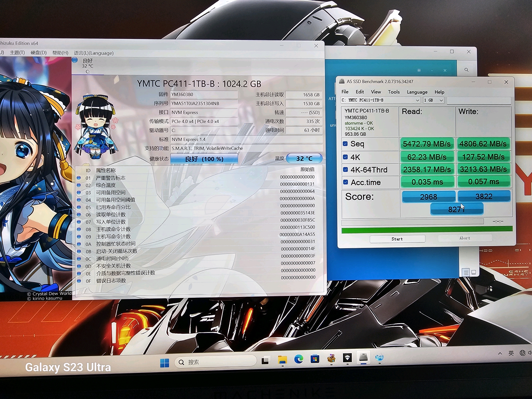
Task: Click status dot for 通电时间(小时) row
Action: (x=79, y=259)
